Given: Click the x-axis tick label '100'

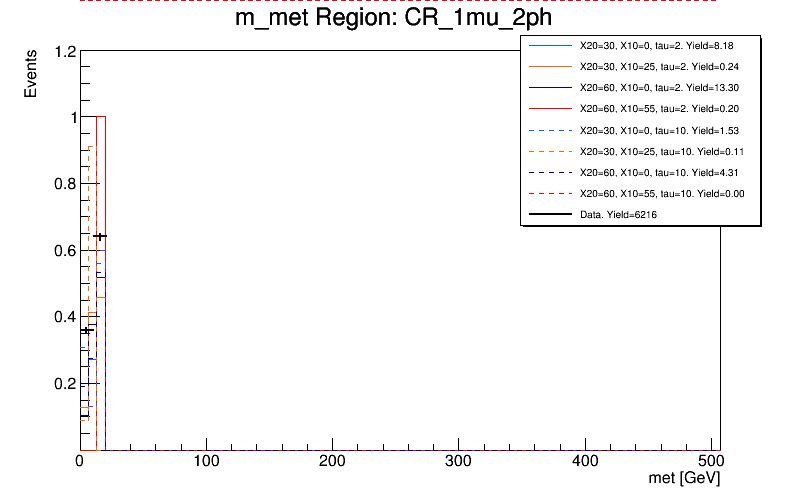Looking at the screenshot, I should coord(206,464).
